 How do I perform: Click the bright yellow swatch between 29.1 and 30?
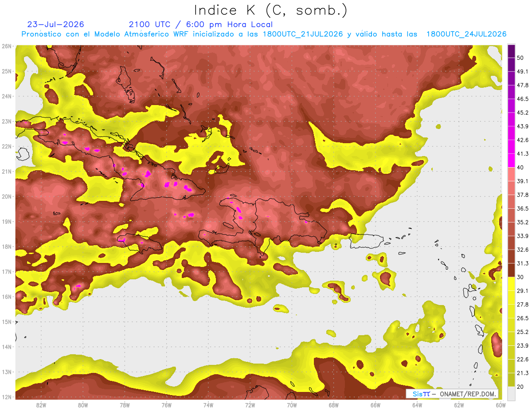coord(512,284)
